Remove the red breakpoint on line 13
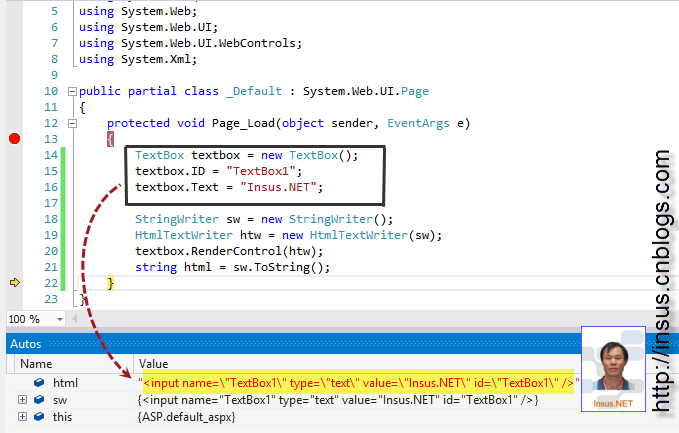The height and width of the screenshot is (433, 679). (x=14, y=139)
